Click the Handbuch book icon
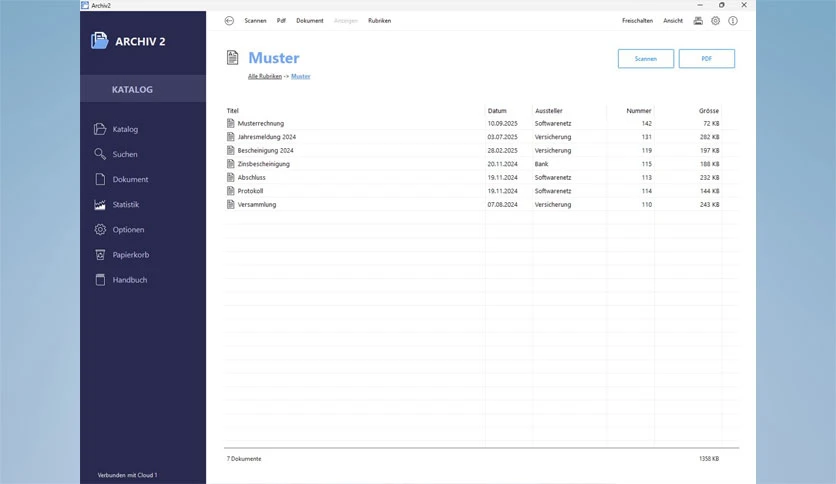 click(100, 280)
